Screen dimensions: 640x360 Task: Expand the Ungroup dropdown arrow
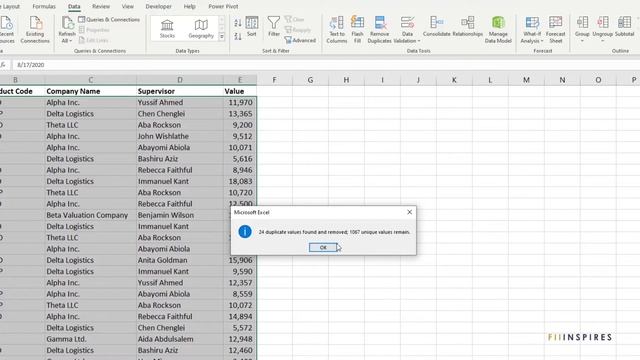click(x=603, y=41)
